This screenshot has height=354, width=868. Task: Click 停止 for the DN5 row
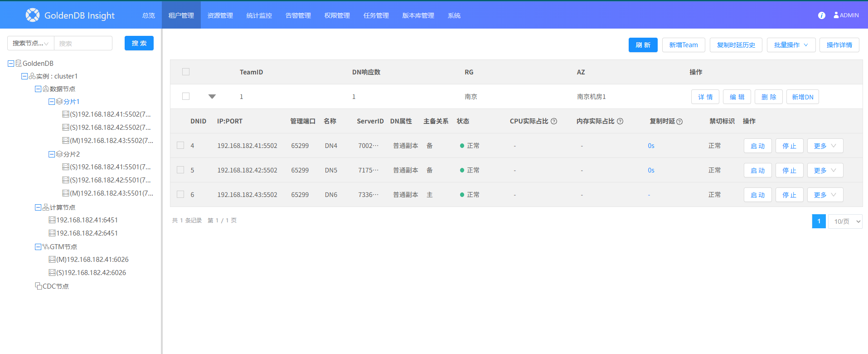tap(790, 170)
